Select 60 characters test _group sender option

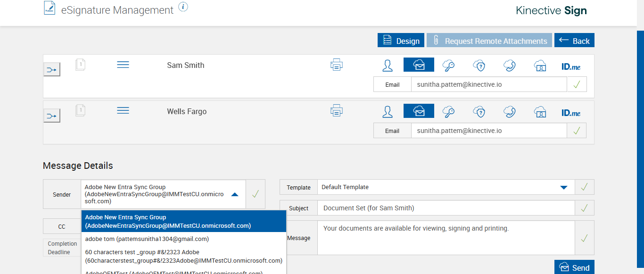(184, 256)
